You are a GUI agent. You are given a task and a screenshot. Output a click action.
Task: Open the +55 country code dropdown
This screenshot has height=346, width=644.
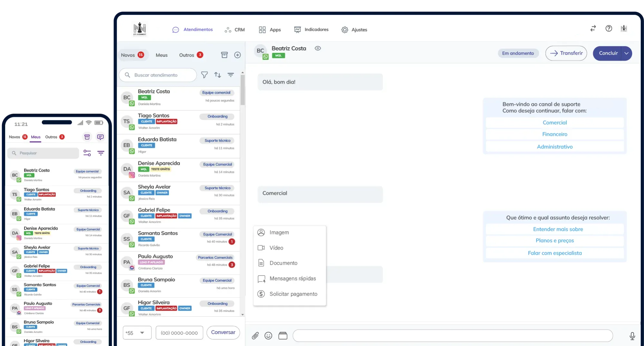pos(137,333)
